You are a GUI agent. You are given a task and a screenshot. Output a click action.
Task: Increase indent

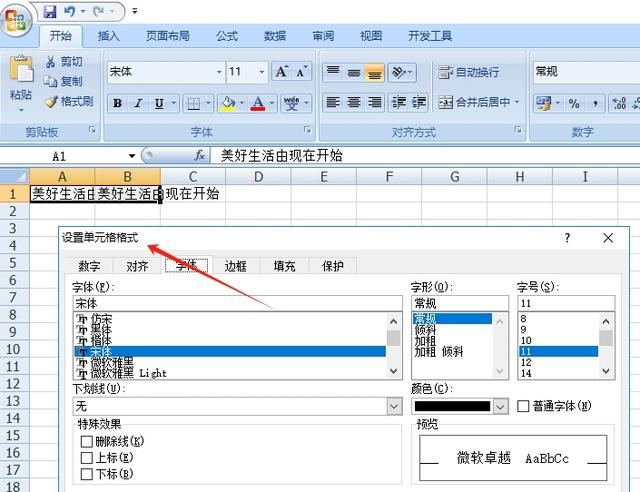[419, 102]
